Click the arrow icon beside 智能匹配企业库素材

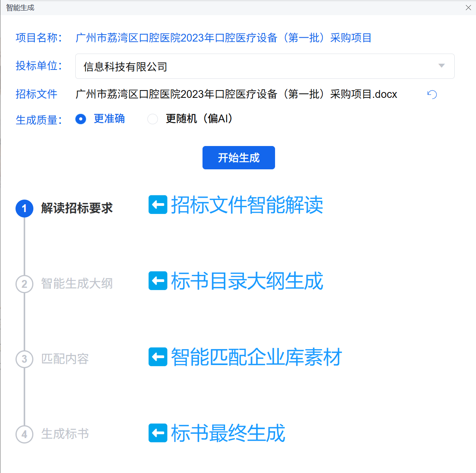tap(158, 356)
